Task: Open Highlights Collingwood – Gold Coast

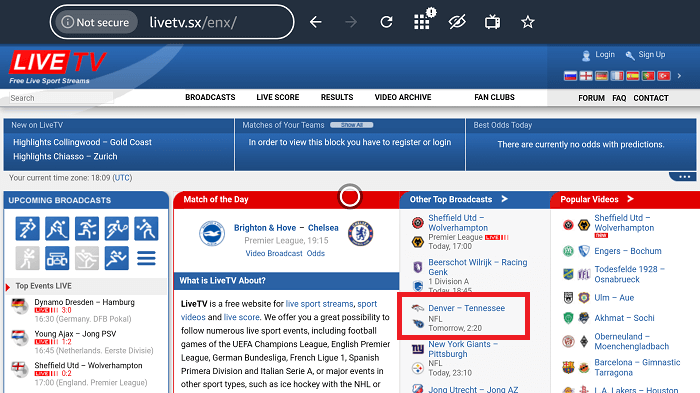Action: coord(82,142)
